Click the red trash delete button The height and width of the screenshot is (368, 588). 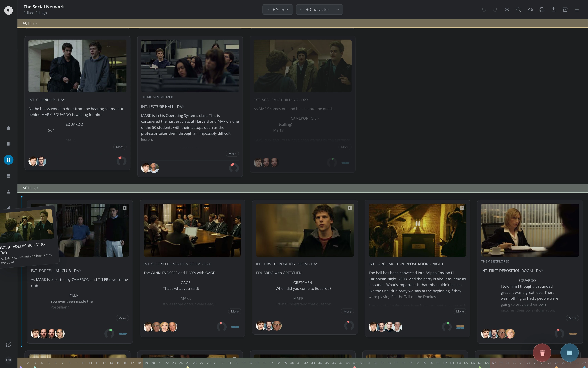542,352
